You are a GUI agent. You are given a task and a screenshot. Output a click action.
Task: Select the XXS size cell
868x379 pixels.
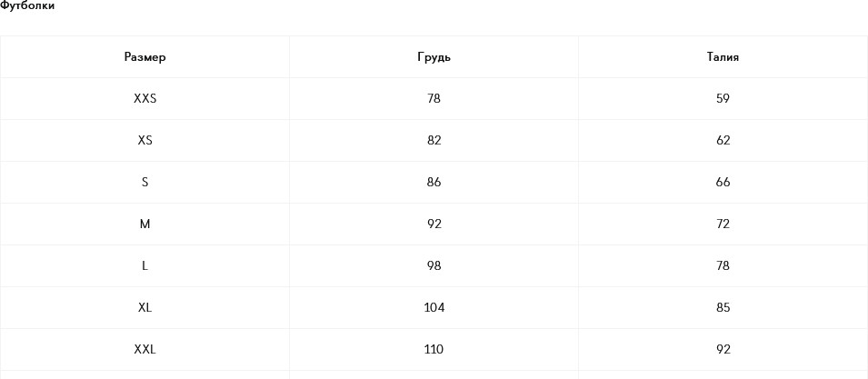pos(145,99)
